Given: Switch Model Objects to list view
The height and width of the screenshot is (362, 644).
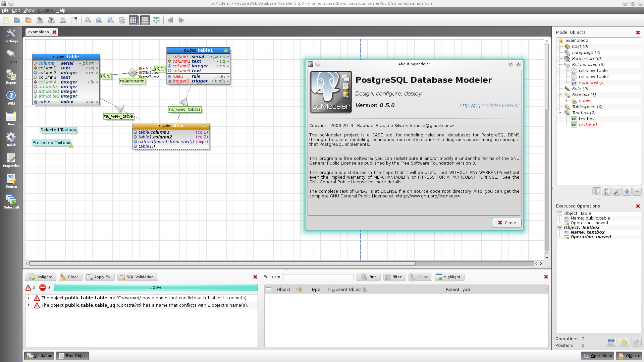Looking at the screenshot, I should pos(607,192).
